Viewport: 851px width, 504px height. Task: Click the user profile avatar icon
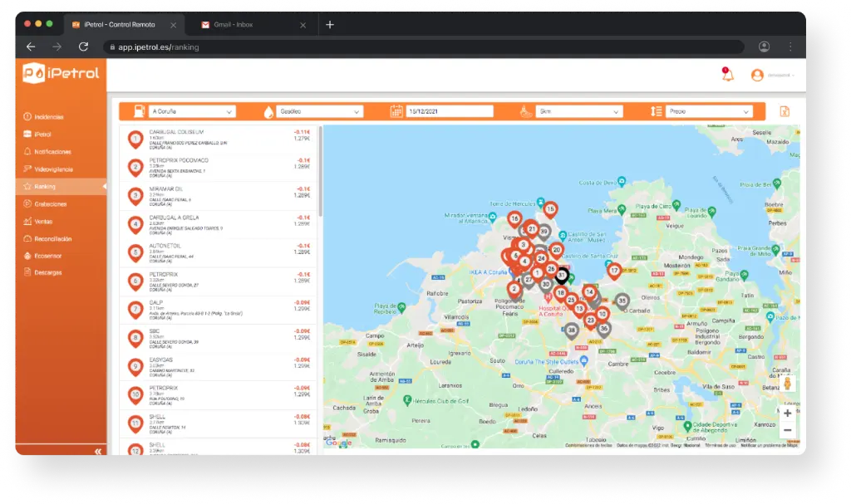(x=757, y=76)
